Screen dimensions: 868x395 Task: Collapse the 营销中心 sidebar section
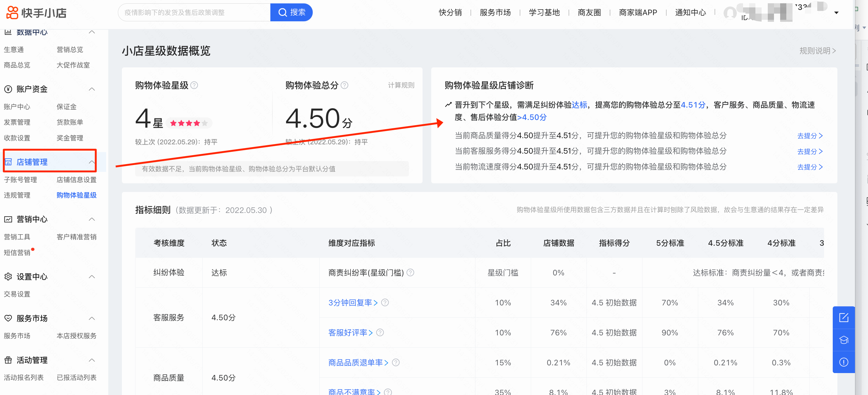pyautogui.click(x=92, y=219)
